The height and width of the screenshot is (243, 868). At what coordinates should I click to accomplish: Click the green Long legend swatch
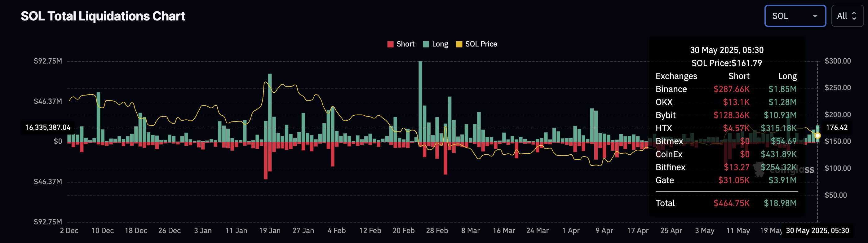426,44
